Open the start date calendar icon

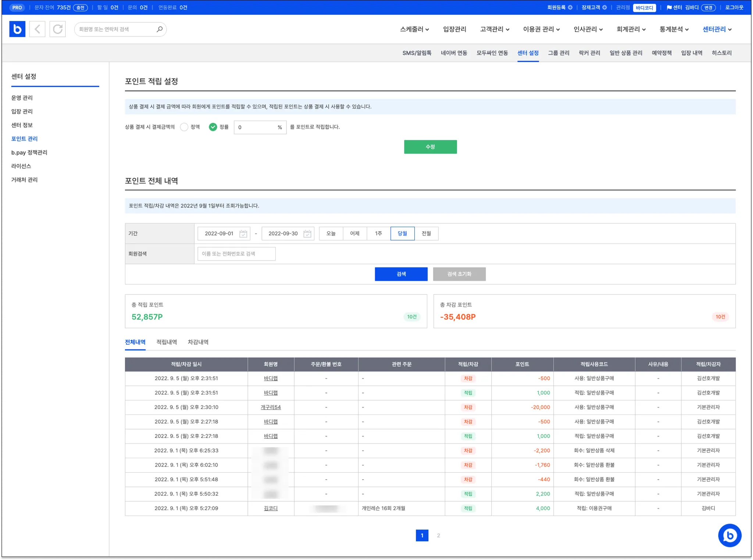coord(243,234)
